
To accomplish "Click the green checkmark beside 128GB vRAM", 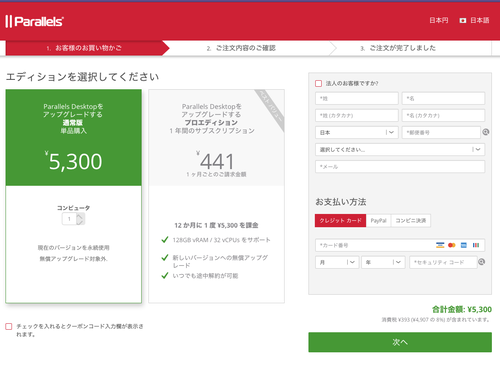I will tap(165, 239).
